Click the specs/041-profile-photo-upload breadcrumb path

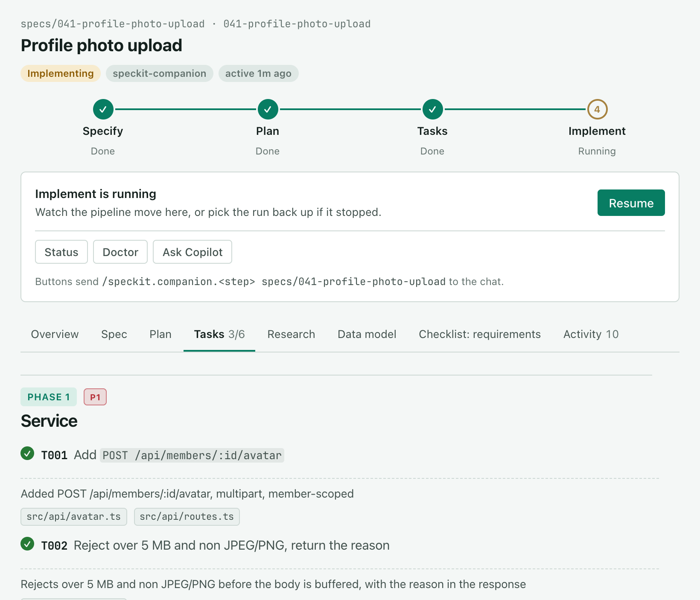click(x=113, y=24)
